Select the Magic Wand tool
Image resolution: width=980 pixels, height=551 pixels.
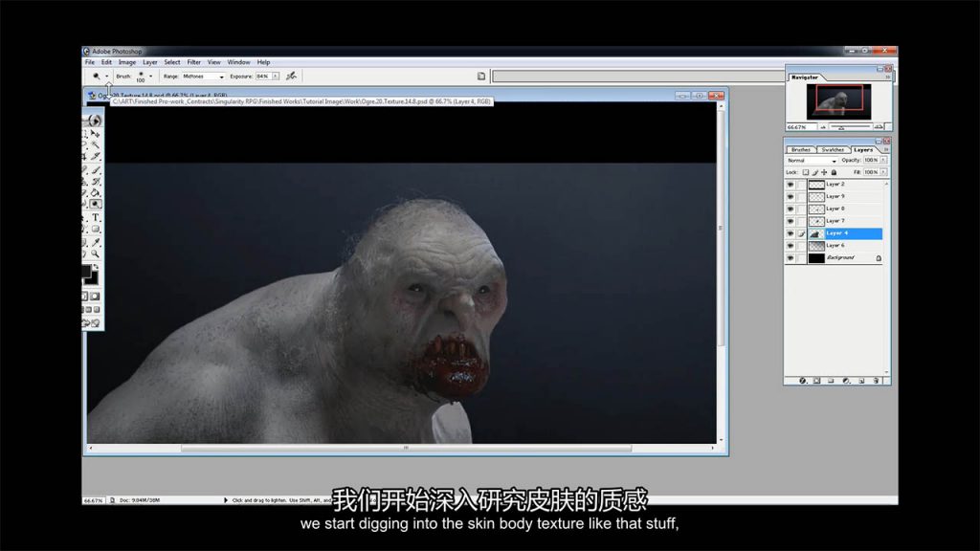(x=96, y=144)
